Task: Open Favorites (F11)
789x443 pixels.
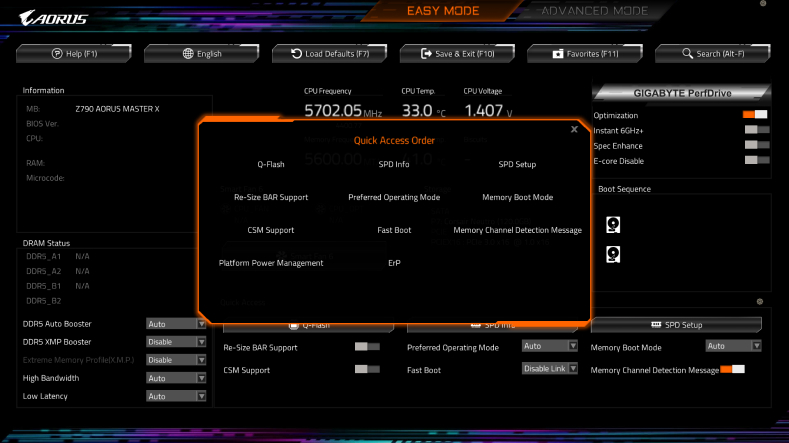Action: point(585,53)
